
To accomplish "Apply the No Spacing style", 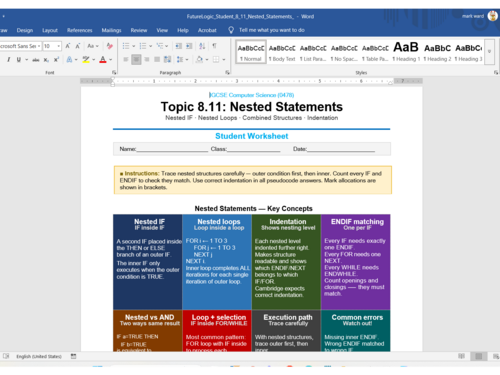I will coord(344,52).
